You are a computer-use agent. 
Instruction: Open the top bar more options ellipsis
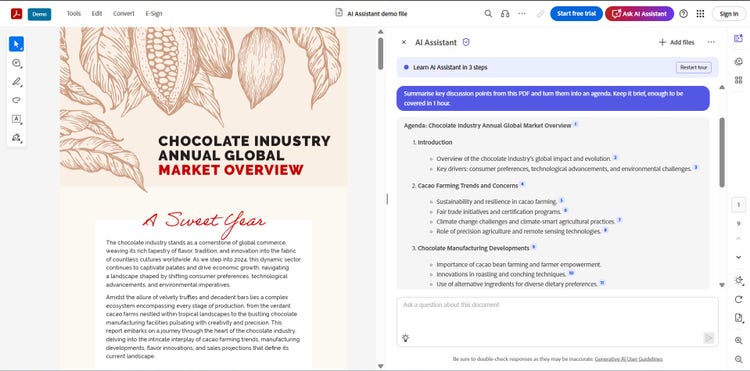522,14
